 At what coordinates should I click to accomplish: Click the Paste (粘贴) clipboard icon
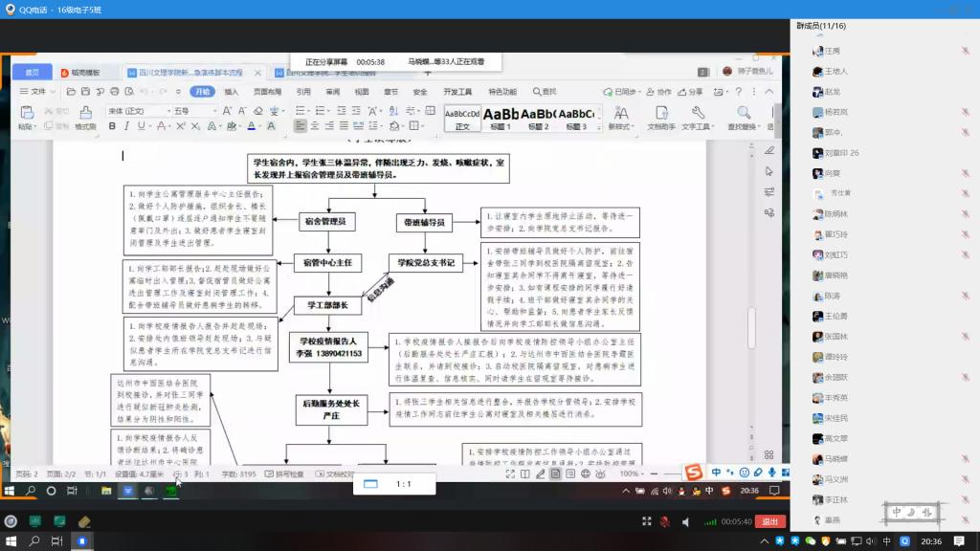(x=26, y=115)
